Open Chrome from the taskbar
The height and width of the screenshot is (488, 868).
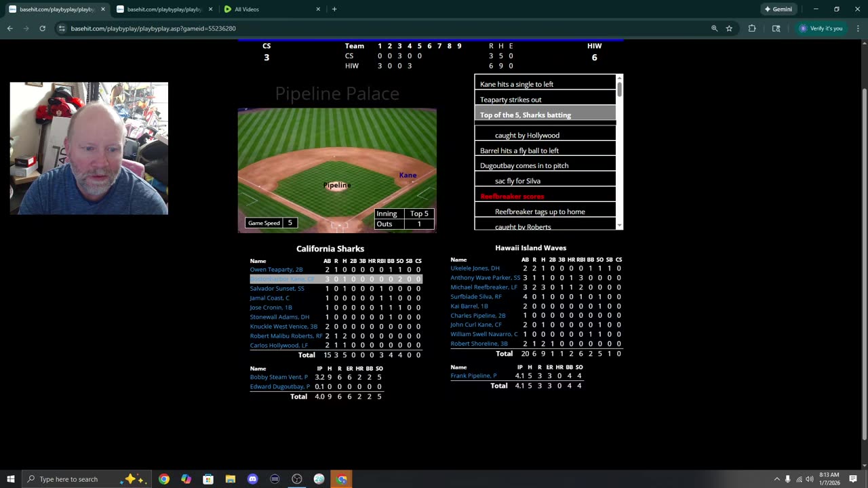click(x=164, y=479)
